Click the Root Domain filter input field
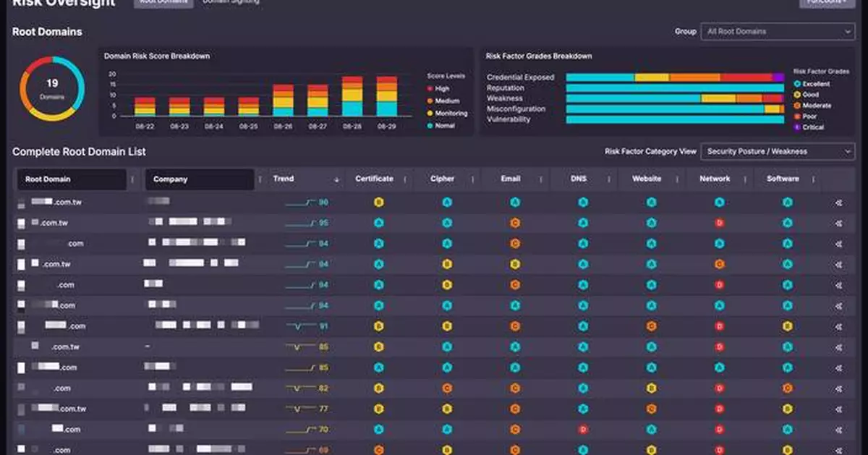 click(72, 179)
